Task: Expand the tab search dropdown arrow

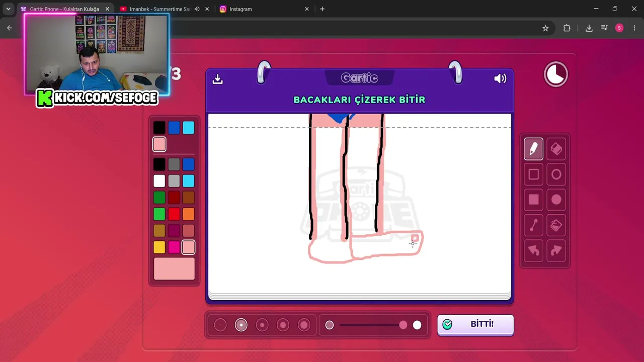Action: click(8, 9)
